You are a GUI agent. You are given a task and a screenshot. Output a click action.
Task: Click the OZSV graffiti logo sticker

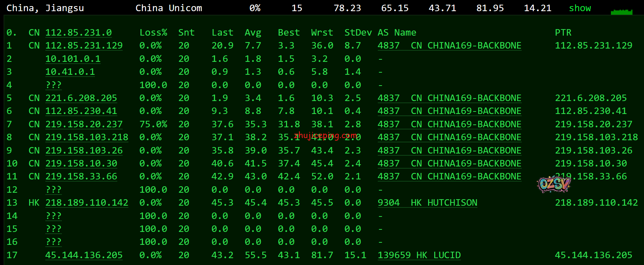pyautogui.click(x=554, y=184)
